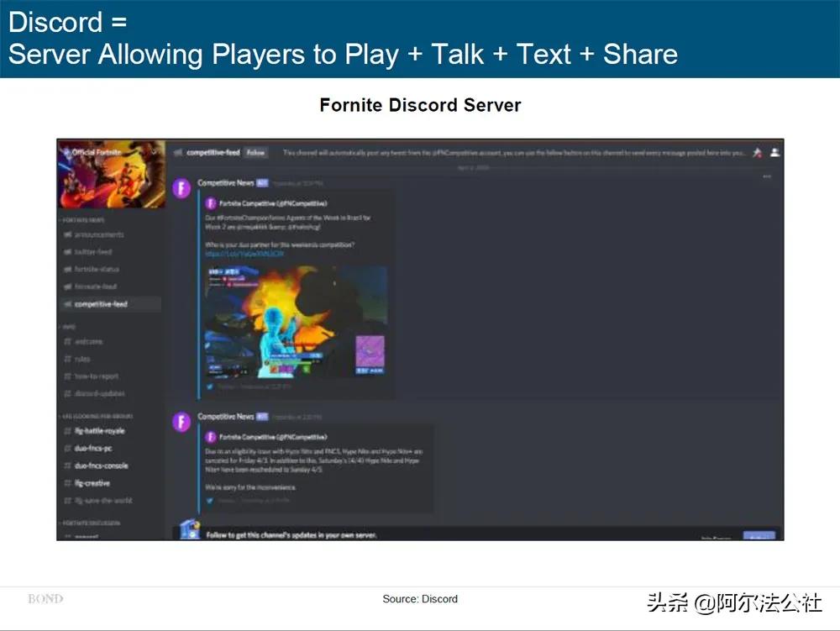The width and height of the screenshot is (840, 631).
Task: Click 'Follow to get this channel's updates' text
Action: pos(292,534)
